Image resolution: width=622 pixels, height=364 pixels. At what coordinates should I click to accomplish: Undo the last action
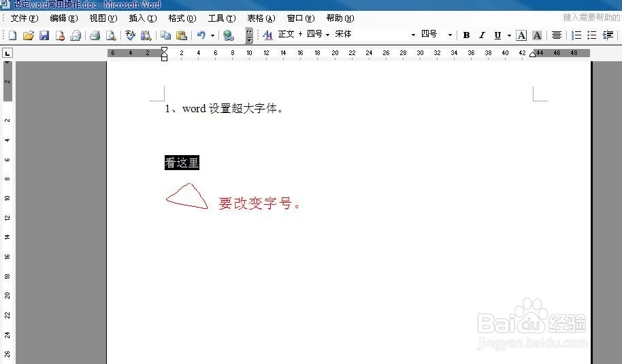(201, 35)
